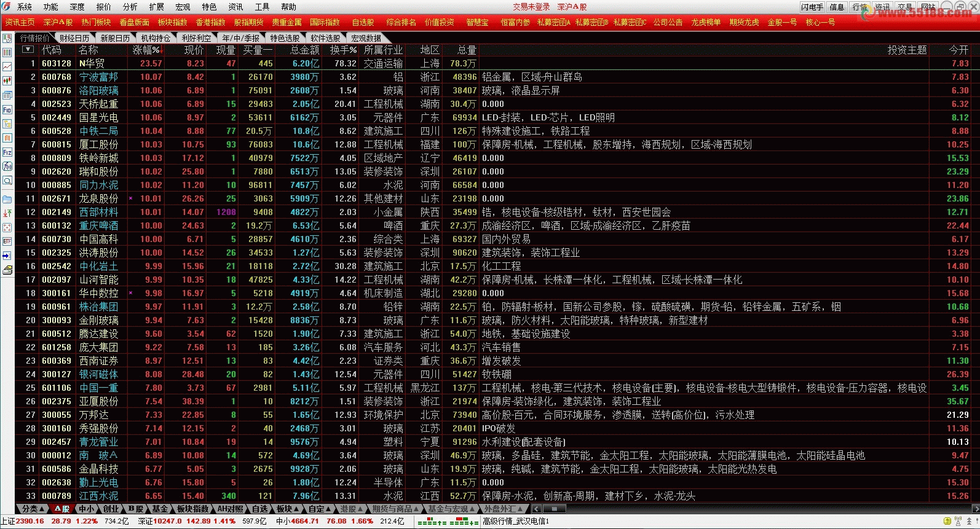Click the magnifier search sidebar icon

click(x=7, y=181)
